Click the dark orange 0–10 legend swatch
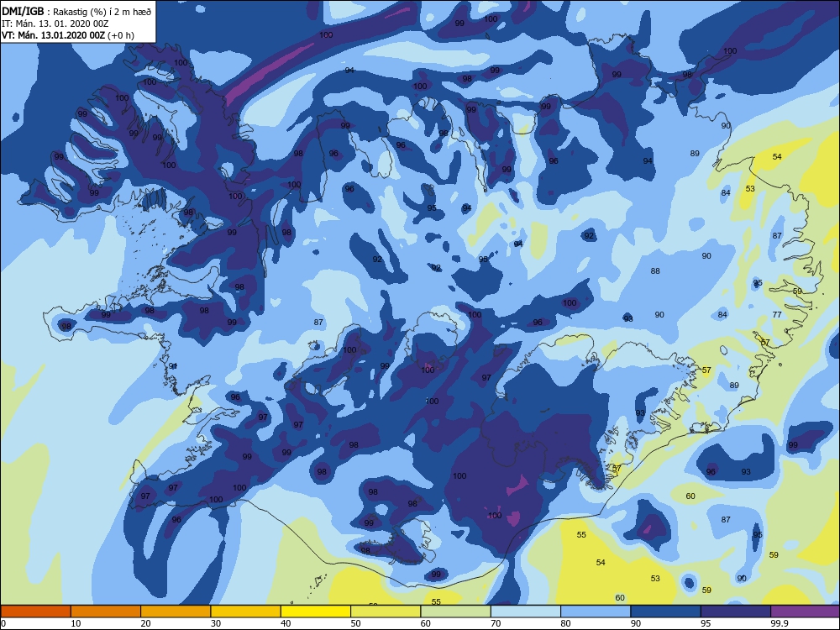840x630 pixels. click(x=35, y=612)
